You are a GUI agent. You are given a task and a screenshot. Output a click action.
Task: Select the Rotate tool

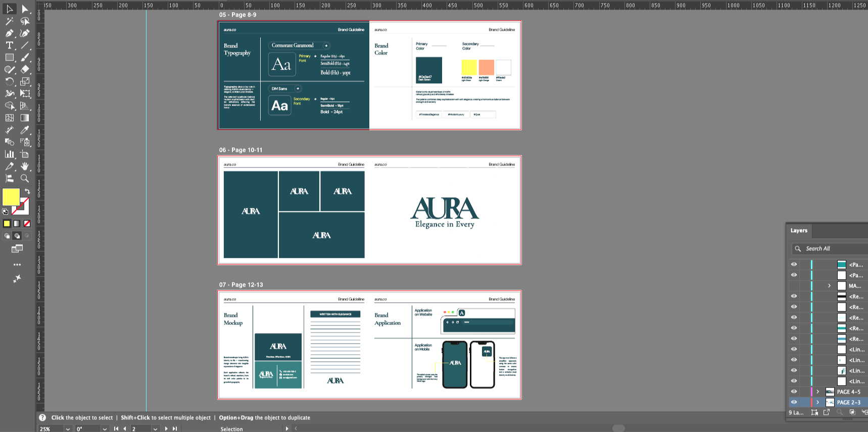tap(10, 82)
